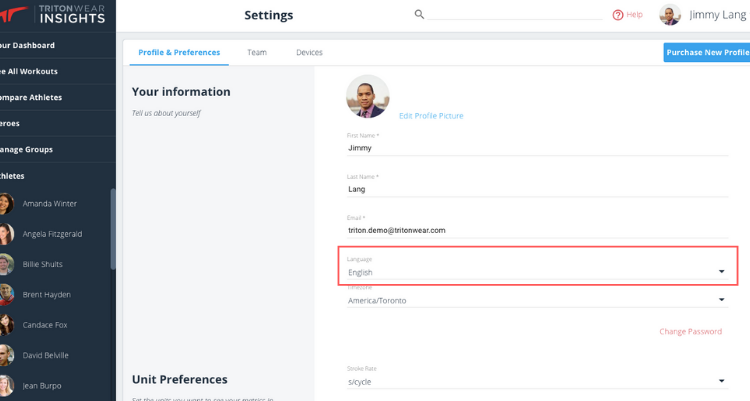Select athlete Billie Shults
Image resolution: width=750 pixels, height=401 pixels.
(42, 264)
